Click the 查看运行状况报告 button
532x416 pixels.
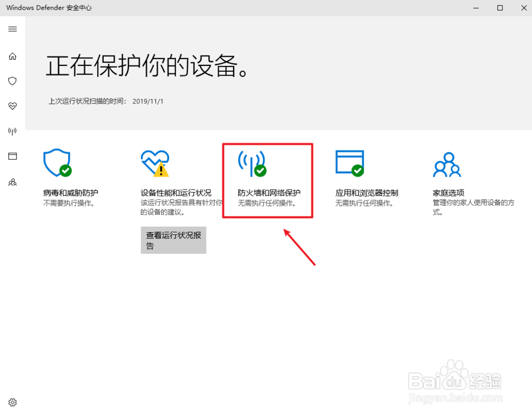[173, 240]
